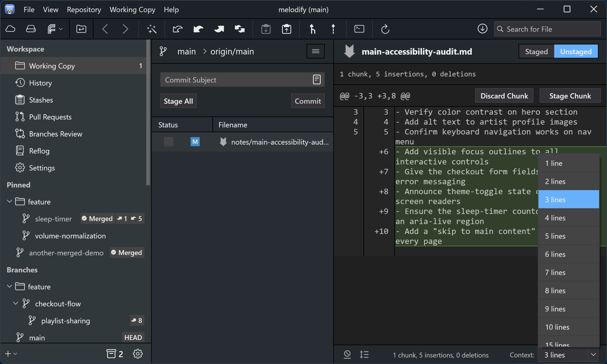Click the Rebase toolbar icon

[x=333, y=29]
